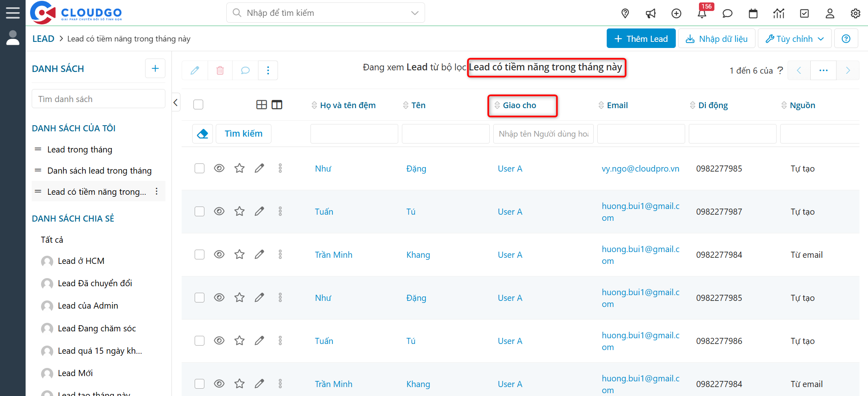868x396 pixels.
Task: Open the global search dropdown arrow
Action: [414, 13]
